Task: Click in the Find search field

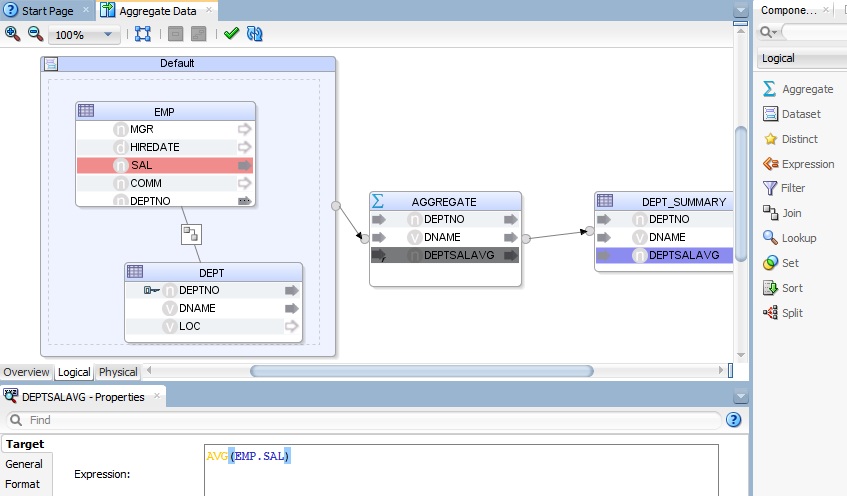Action: tap(364, 420)
